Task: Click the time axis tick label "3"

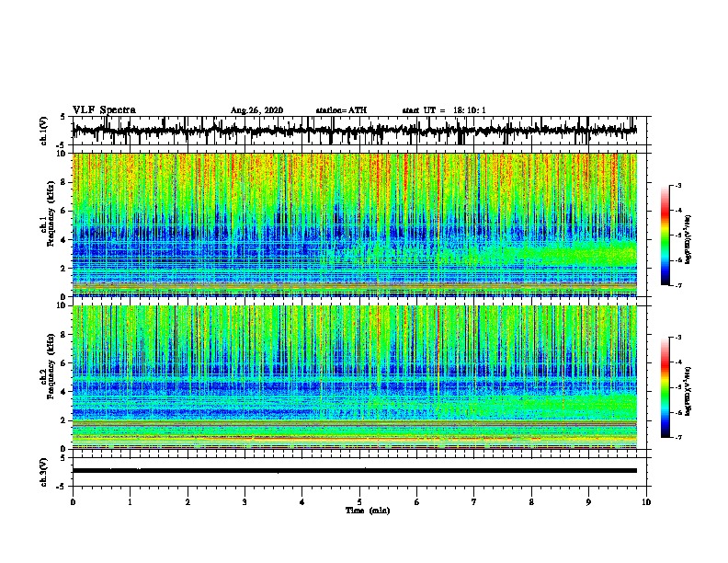Action: pyautogui.click(x=245, y=502)
